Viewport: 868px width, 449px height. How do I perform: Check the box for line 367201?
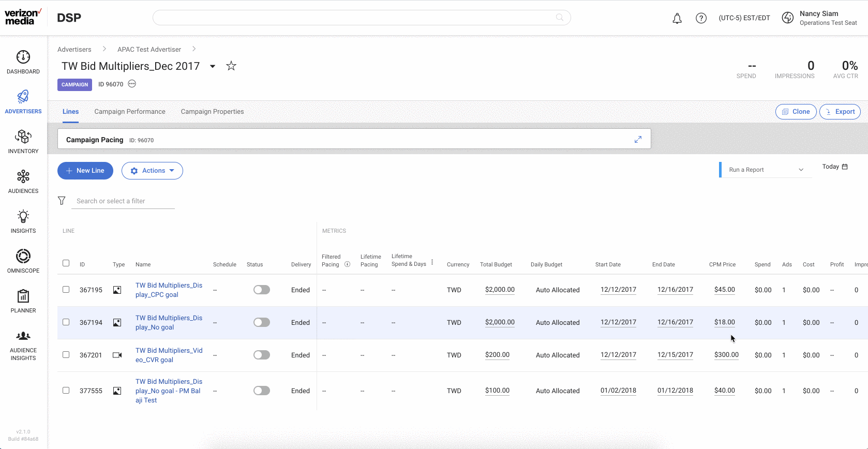pos(66,355)
